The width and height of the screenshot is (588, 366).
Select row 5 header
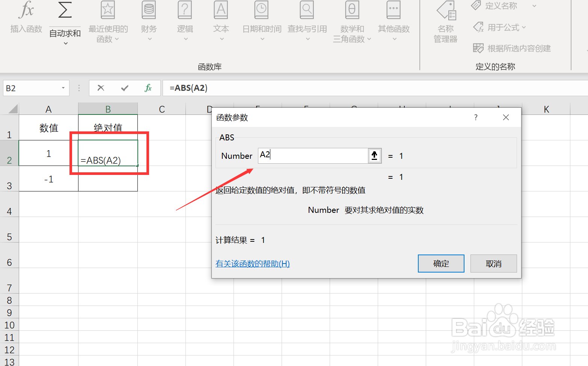tap(9, 230)
